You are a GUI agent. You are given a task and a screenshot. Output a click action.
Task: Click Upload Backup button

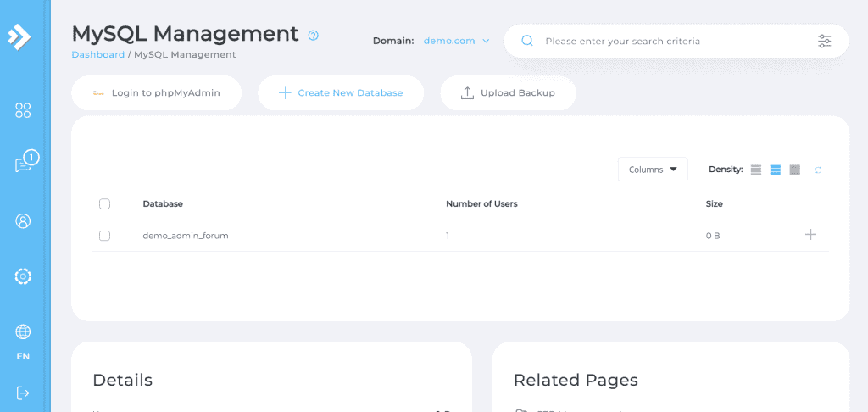509,93
